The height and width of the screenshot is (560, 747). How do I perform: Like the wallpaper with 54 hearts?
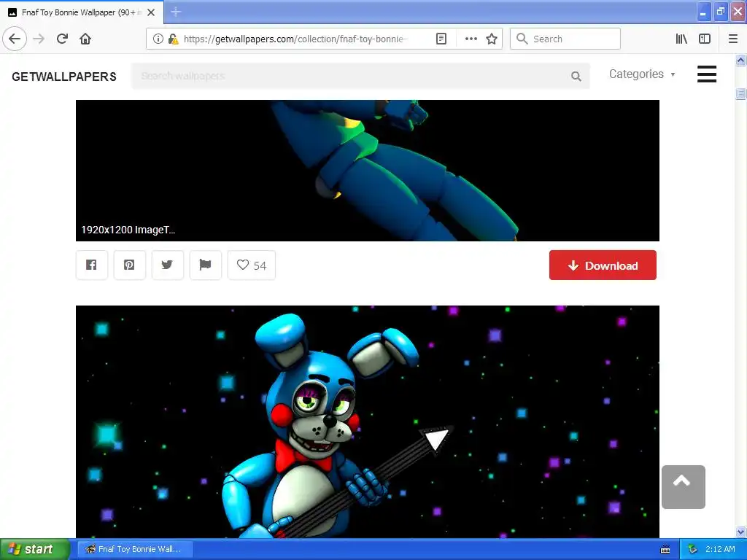pyautogui.click(x=252, y=265)
